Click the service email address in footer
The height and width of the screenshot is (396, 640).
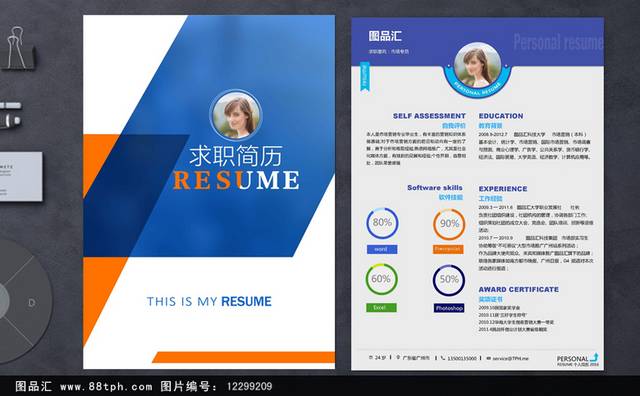coord(510,358)
